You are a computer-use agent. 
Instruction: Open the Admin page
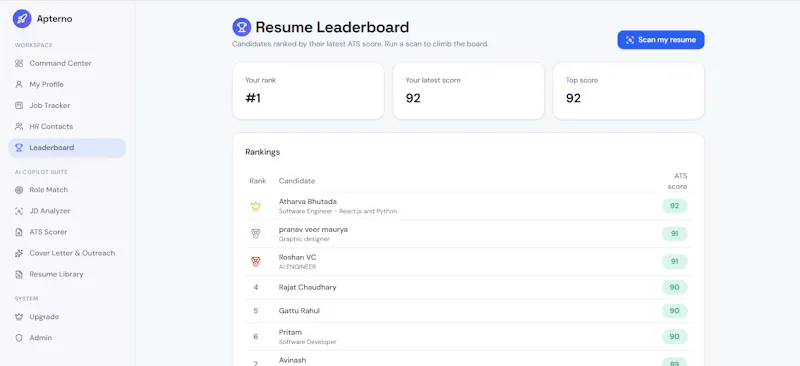coord(67,338)
